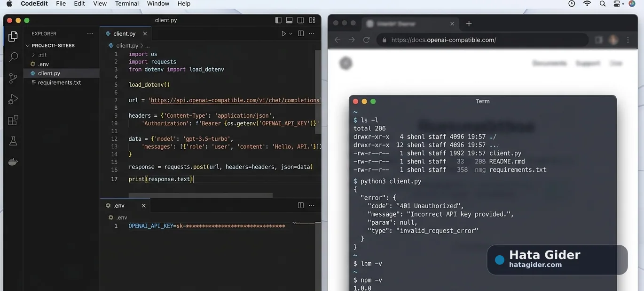Click the url line in client.py

coord(224,100)
